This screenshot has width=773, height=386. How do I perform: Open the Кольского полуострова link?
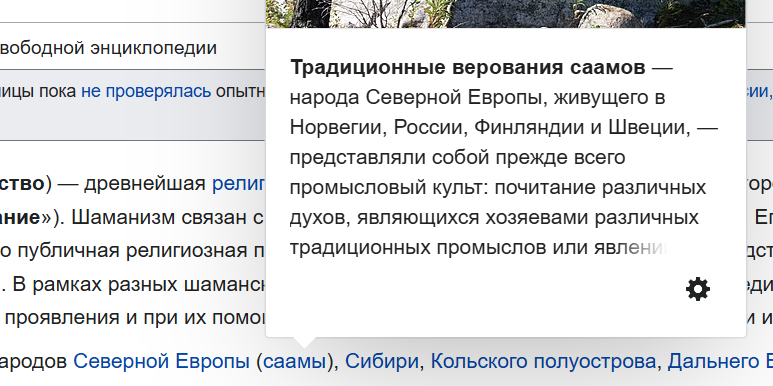pyautogui.click(x=543, y=362)
